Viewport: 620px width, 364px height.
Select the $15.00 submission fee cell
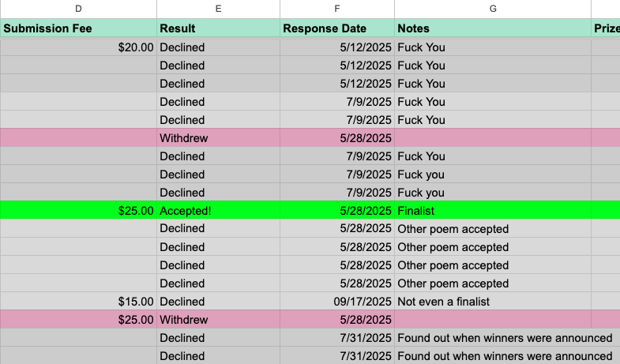coord(78,302)
